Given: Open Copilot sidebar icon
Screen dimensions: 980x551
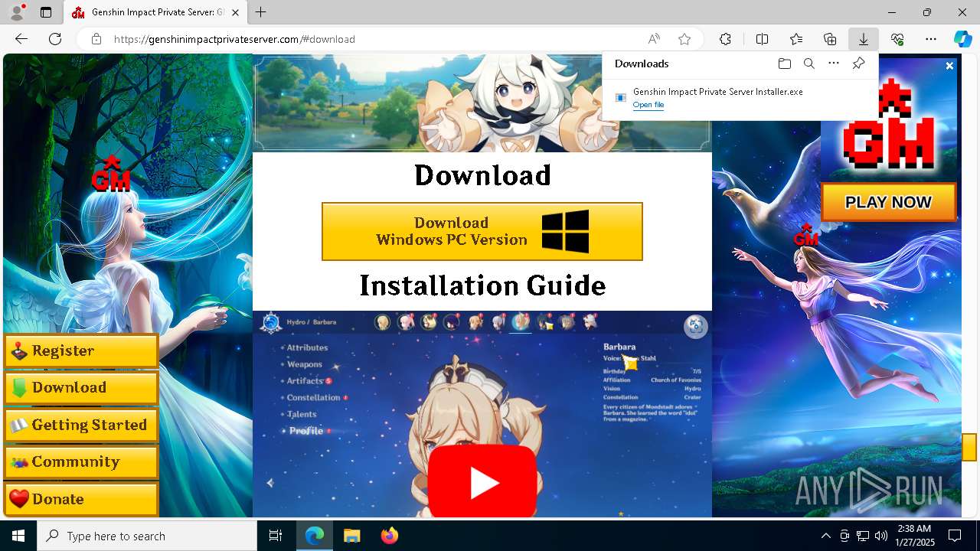Looking at the screenshot, I should [x=962, y=39].
